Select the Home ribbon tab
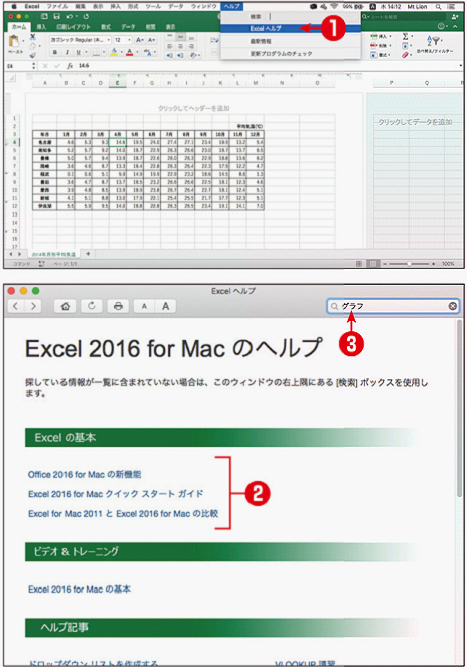467x667 pixels. point(19,27)
